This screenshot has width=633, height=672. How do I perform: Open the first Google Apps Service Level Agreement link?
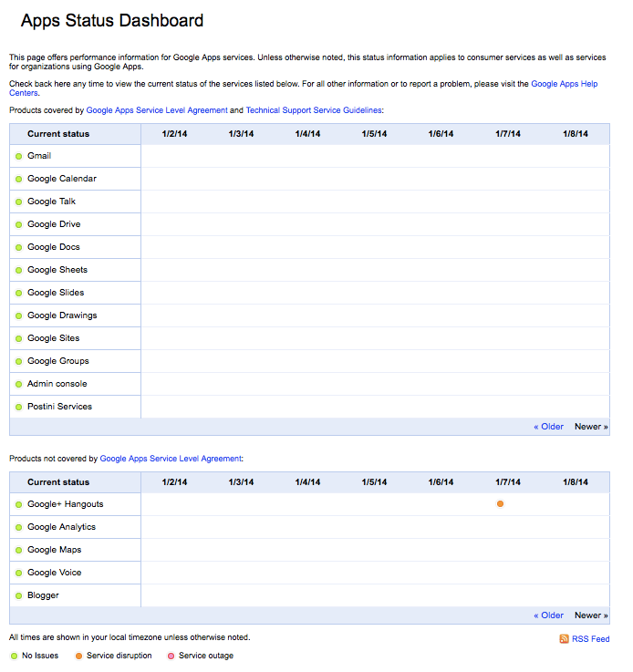coord(157,110)
